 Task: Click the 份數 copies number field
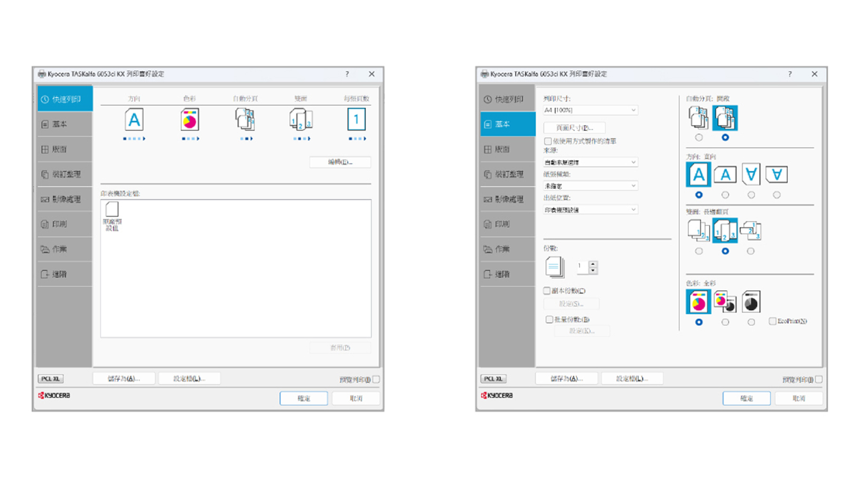pos(582,267)
